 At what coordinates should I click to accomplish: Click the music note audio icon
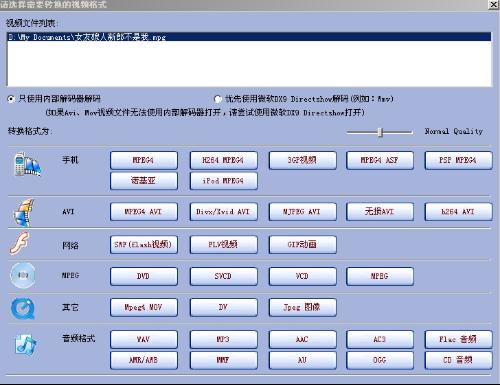(26, 344)
